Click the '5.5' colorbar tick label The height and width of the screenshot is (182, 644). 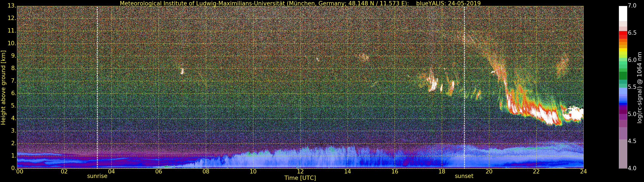click(x=632, y=87)
